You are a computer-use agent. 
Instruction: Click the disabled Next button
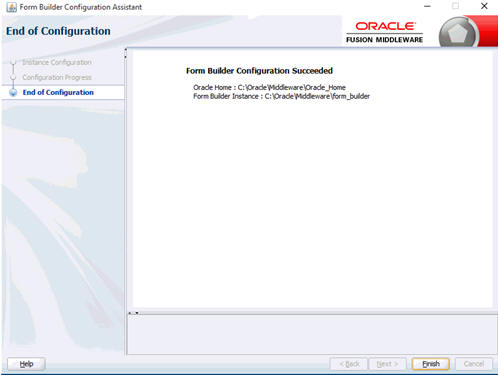387,364
